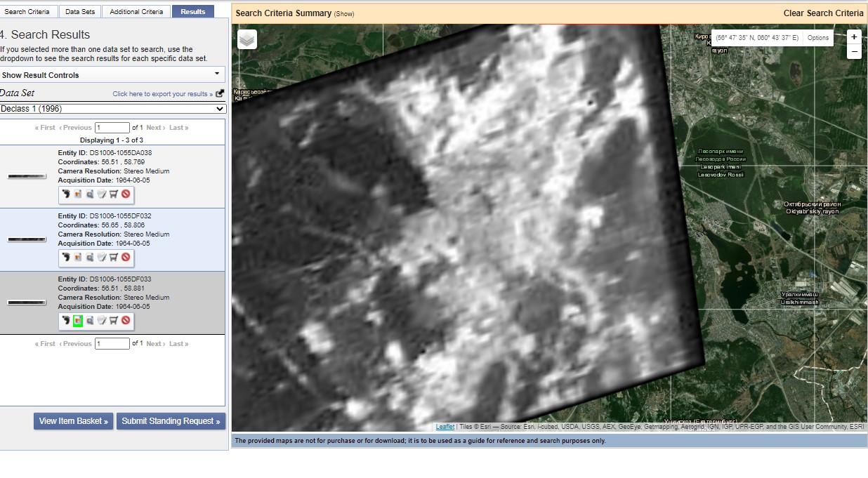
Task: Click the top page number input field
Action: [112, 128]
